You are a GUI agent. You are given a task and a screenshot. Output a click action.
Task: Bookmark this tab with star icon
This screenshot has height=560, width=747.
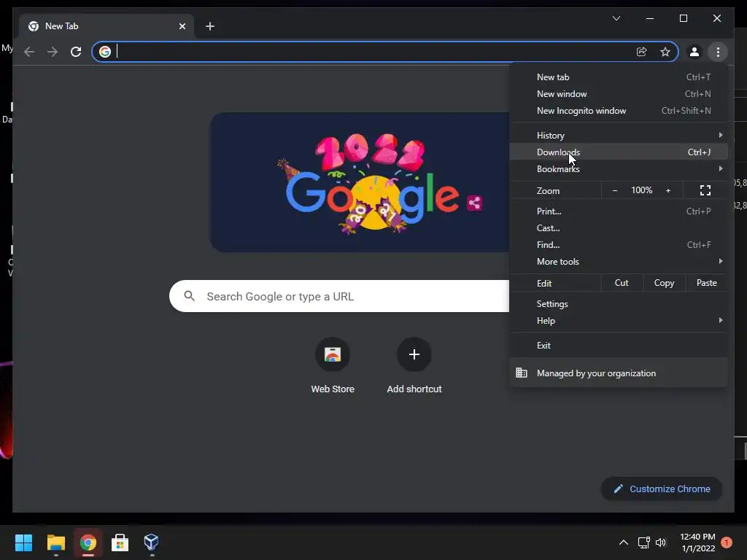point(665,52)
